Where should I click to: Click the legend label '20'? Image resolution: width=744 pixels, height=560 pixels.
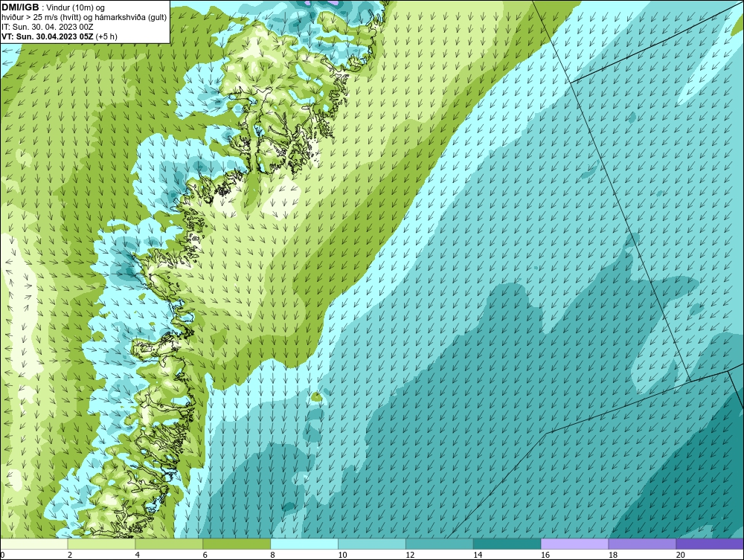[x=681, y=555]
